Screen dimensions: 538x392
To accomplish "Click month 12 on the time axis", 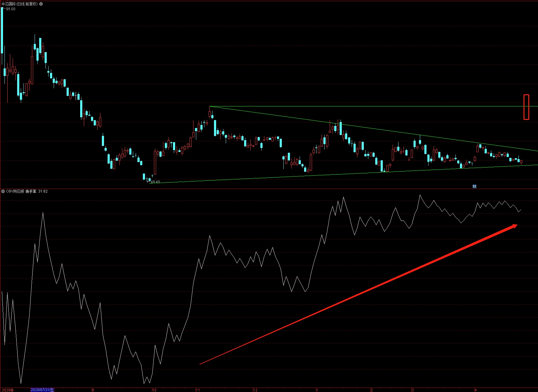I will click(x=255, y=390).
